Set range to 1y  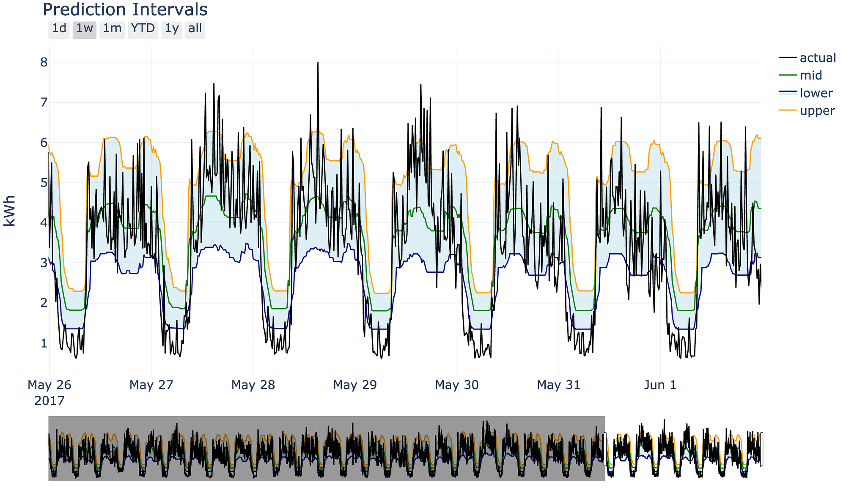pyautogui.click(x=171, y=29)
